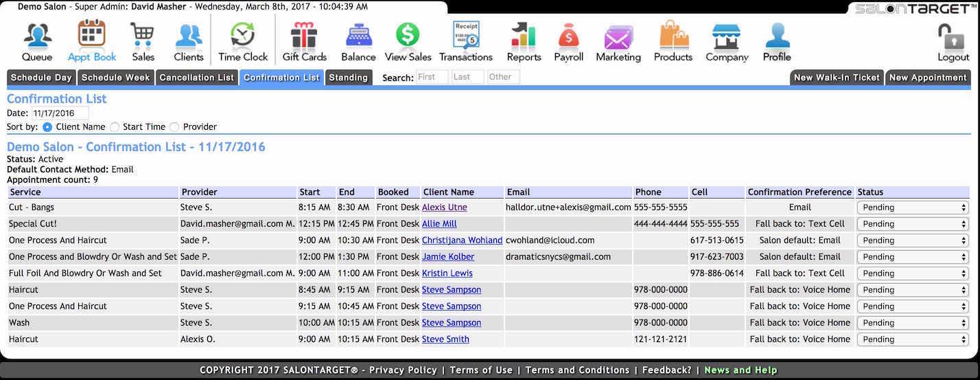Switch to the Cancellation List tab
Image resolution: width=980 pixels, height=380 pixels.
point(196,78)
